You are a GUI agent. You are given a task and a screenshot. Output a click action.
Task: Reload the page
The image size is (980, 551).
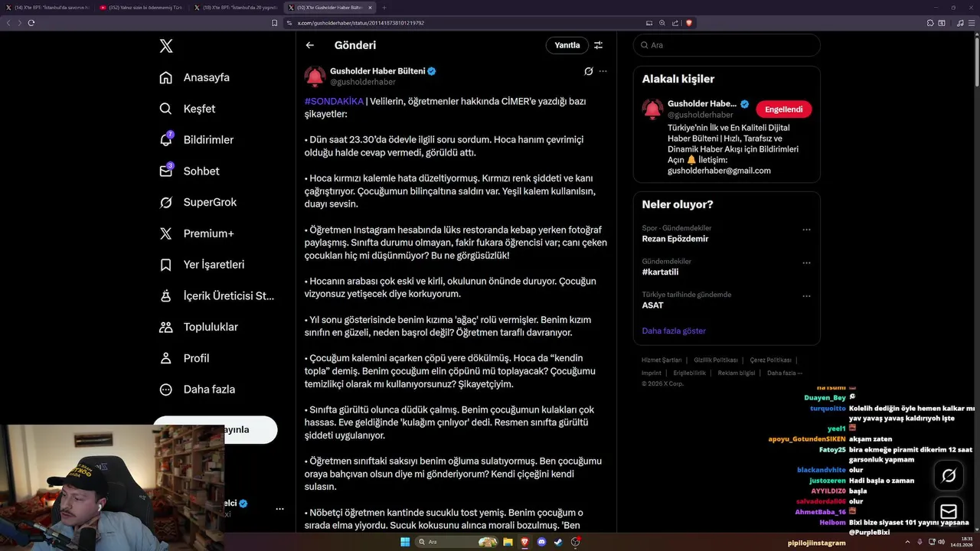(x=31, y=23)
